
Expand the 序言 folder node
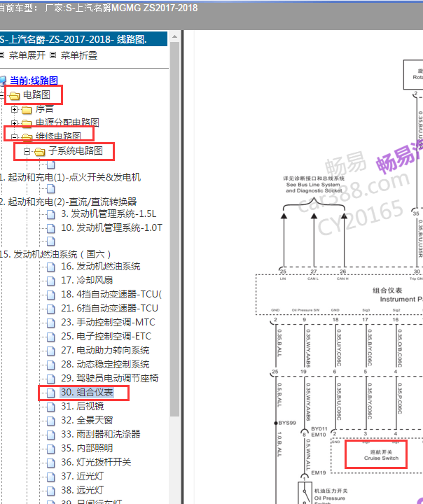[14, 110]
